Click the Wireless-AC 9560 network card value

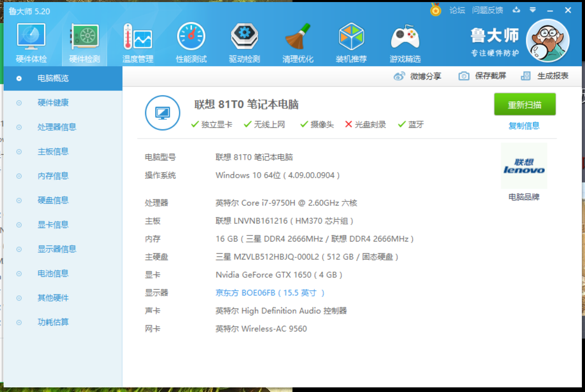click(x=261, y=329)
